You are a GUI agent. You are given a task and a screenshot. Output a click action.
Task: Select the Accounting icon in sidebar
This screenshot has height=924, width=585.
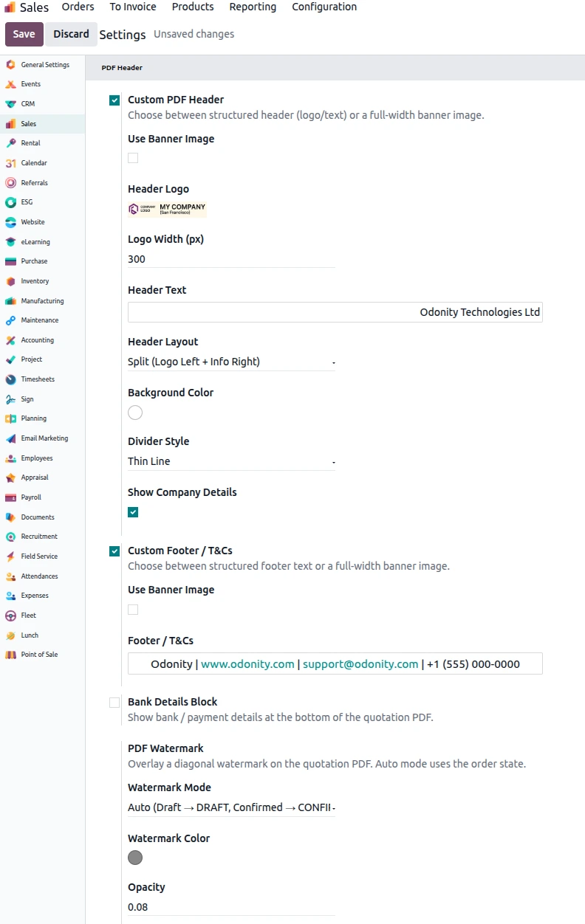[10, 340]
